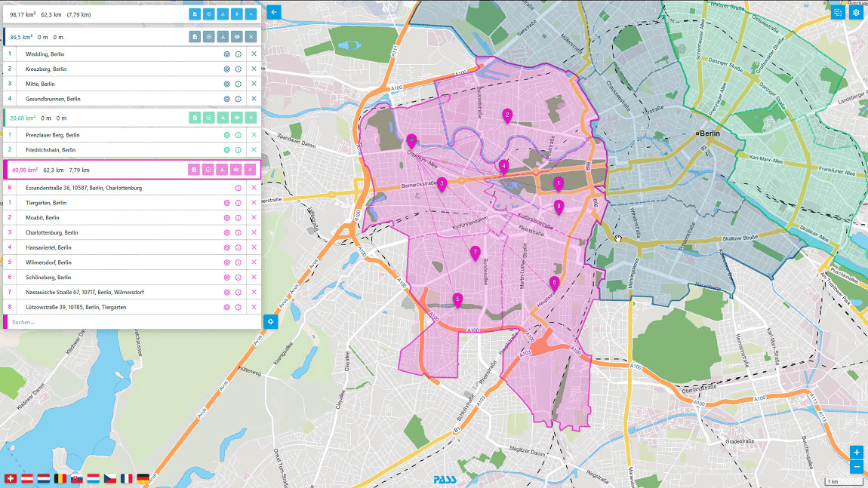Click the crosshair locate icon beside the search field
The width and height of the screenshot is (868, 488).
click(x=269, y=321)
